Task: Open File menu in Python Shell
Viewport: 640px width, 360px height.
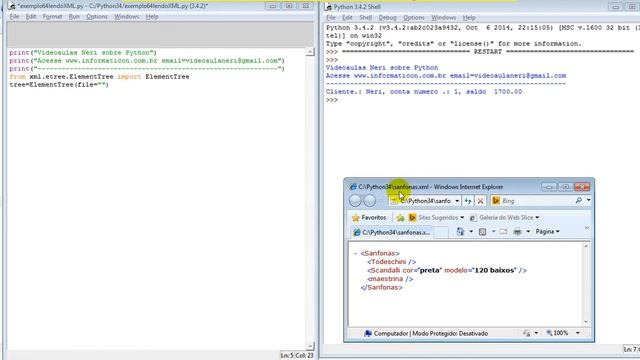Action: (331, 18)
